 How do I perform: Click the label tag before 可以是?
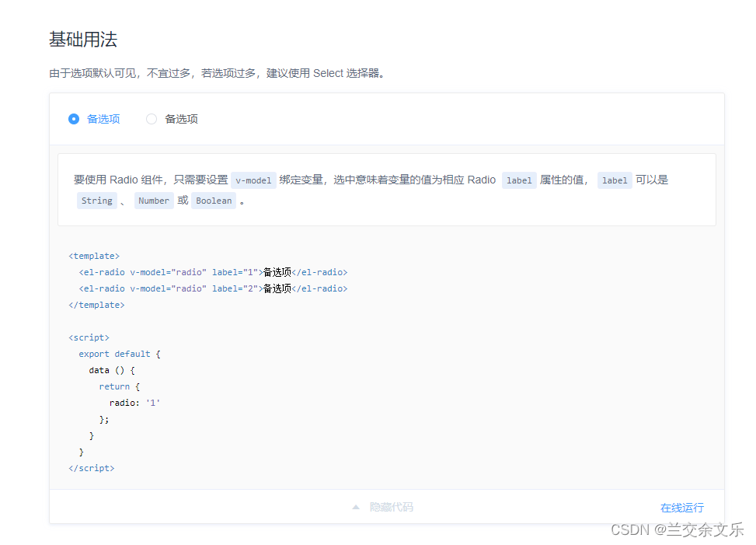click(x=615, y=180)
